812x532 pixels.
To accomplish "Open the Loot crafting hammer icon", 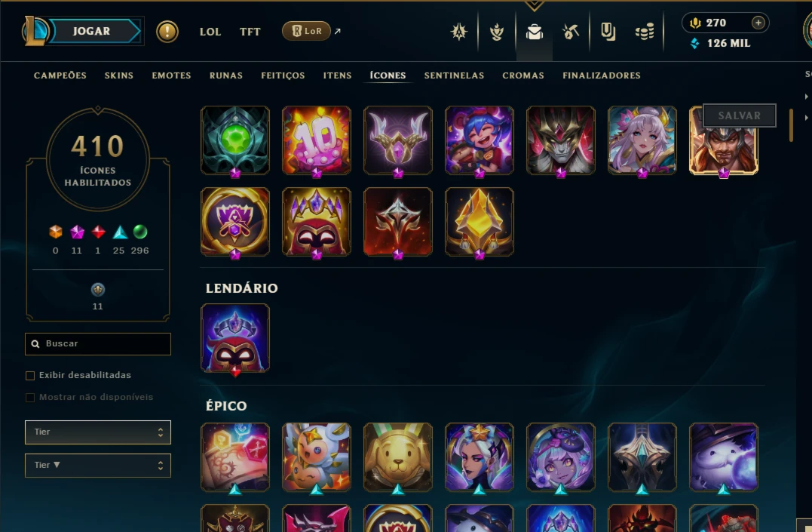I will tap(571, 32).
